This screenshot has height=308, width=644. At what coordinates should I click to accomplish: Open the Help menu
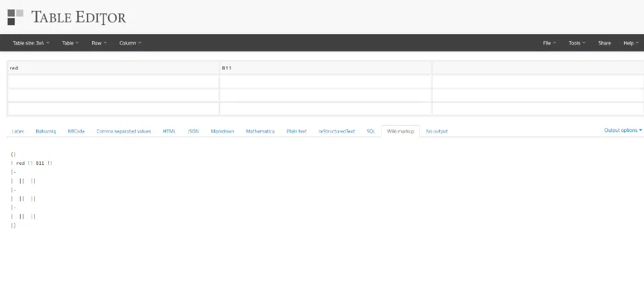pyautogui.click(x=630, y=43)
